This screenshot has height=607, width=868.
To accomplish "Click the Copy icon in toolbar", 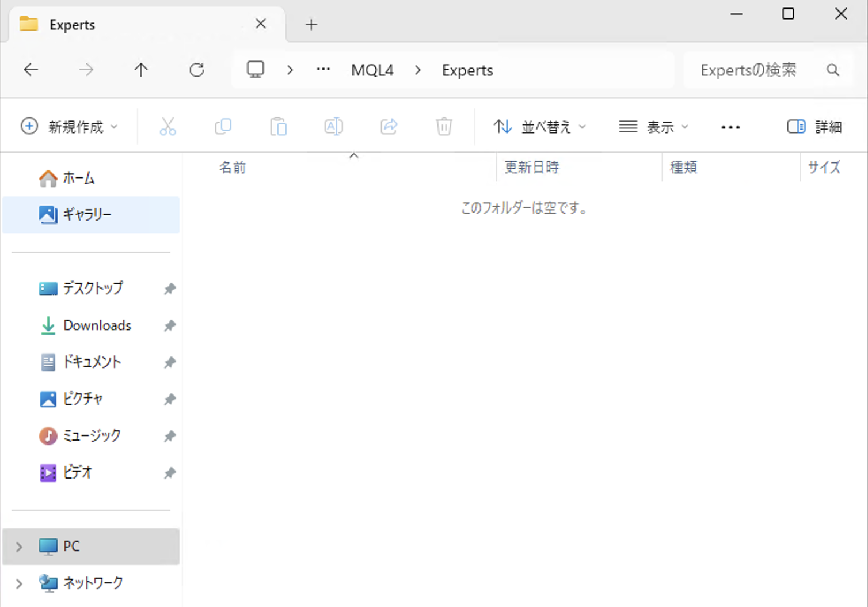I will (x=223, y=127).
